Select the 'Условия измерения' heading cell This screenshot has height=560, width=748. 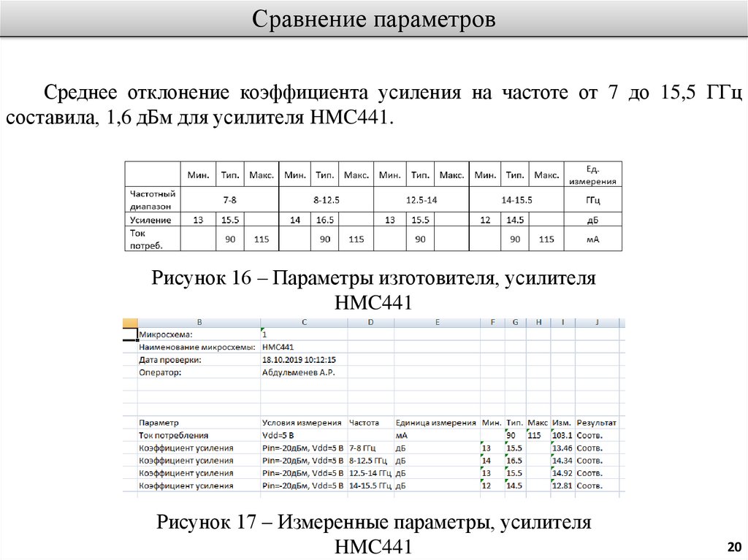point(302,423)
